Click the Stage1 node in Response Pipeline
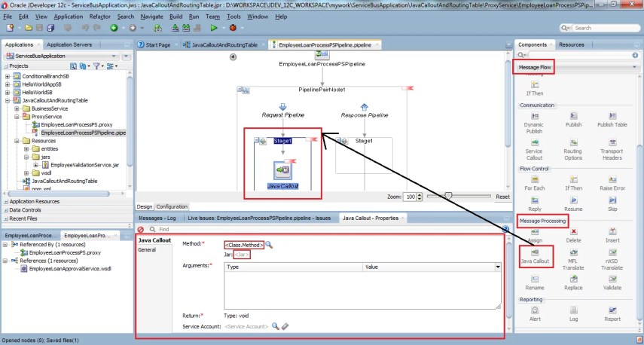644x345 pixels. (364, 141)
